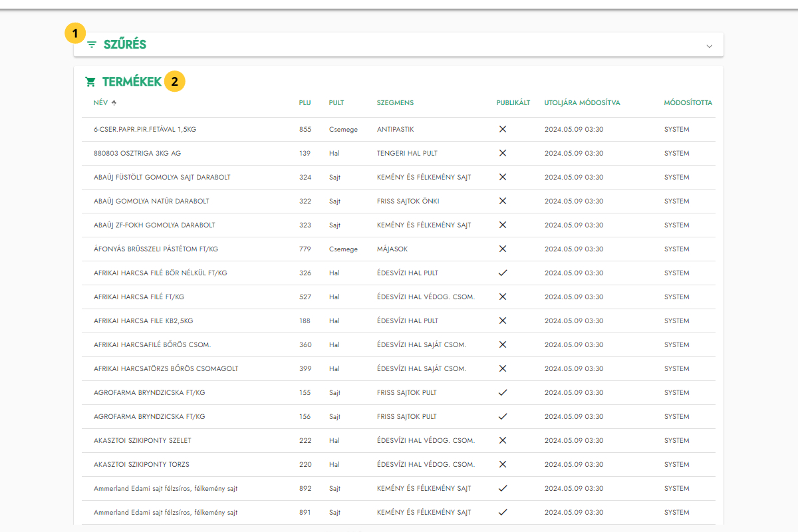Image resolution: width=798 pixels, height=532 pixels.
Task: Click the sort arrow next to NÉV
Action: pyautogui.click(x=114, y=103)
